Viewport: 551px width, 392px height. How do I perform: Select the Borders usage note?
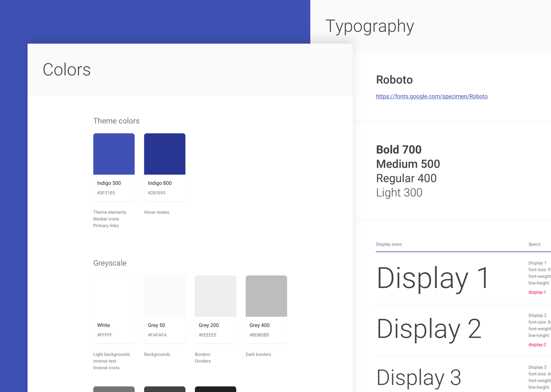tap(203, 355)
